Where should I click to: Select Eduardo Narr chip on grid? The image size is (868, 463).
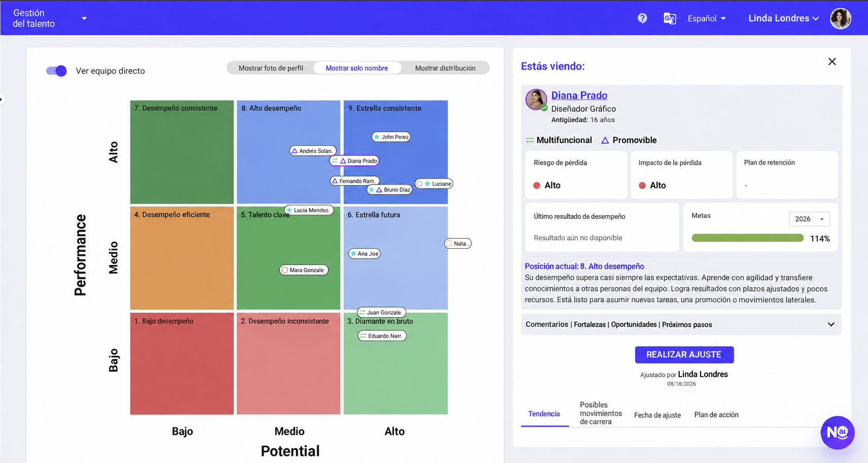[x=382, y=336]
